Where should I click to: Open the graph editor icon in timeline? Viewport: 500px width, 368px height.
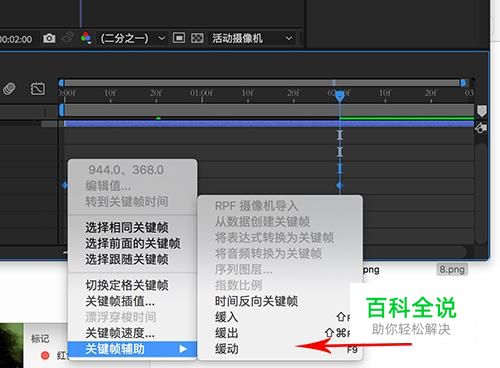click(38, 89)
